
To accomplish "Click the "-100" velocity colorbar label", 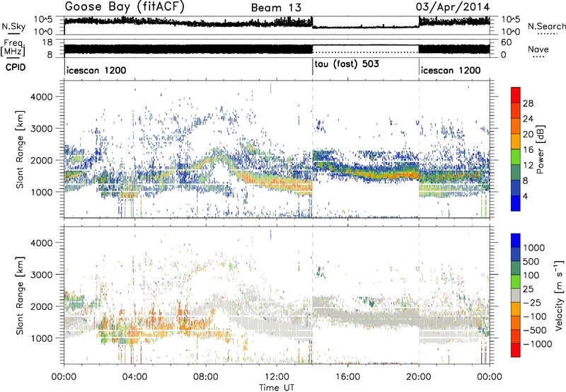I will [x=535, y=316].
